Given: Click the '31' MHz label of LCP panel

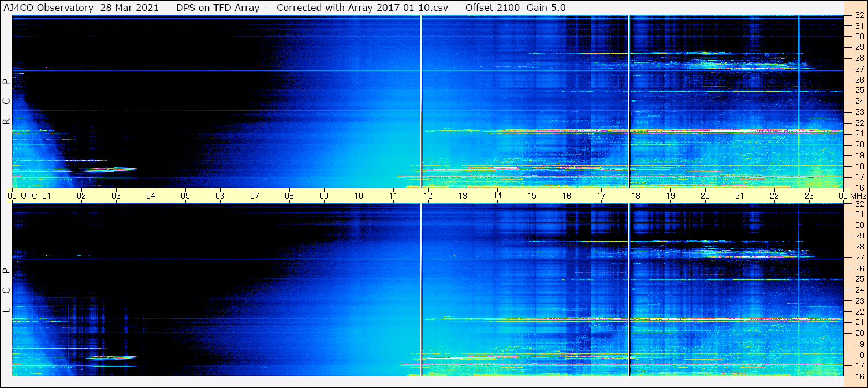Looking at the screenshot, I should 859,215.
